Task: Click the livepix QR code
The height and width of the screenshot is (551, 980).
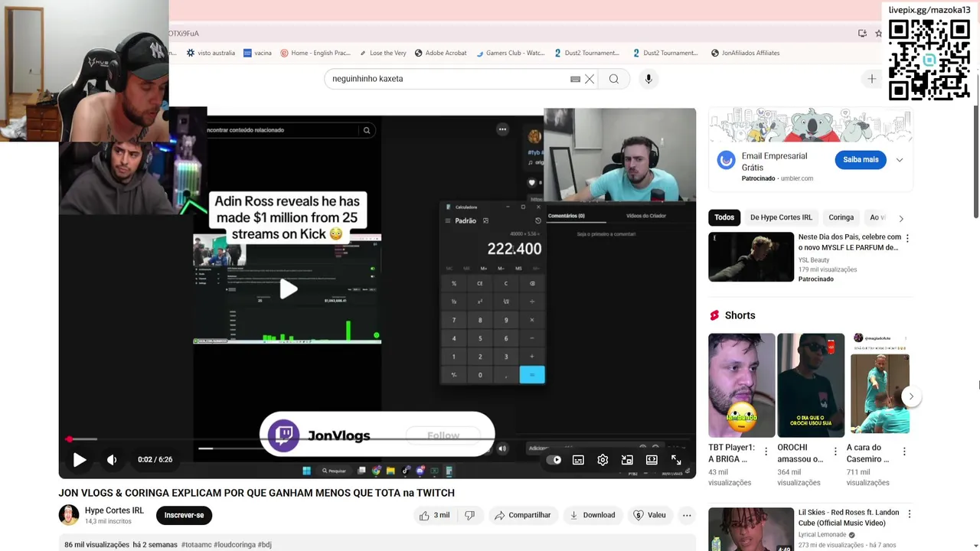Action: [x=929, y=60]
